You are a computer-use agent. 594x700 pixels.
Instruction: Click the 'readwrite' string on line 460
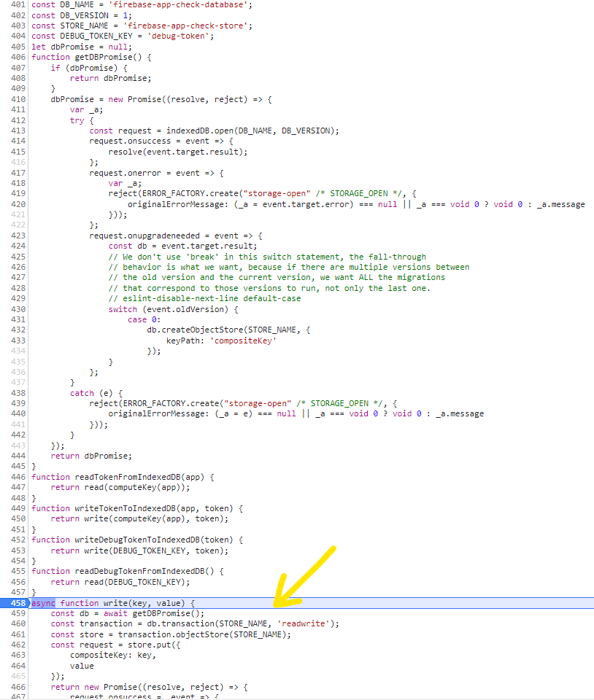(304, 623)
